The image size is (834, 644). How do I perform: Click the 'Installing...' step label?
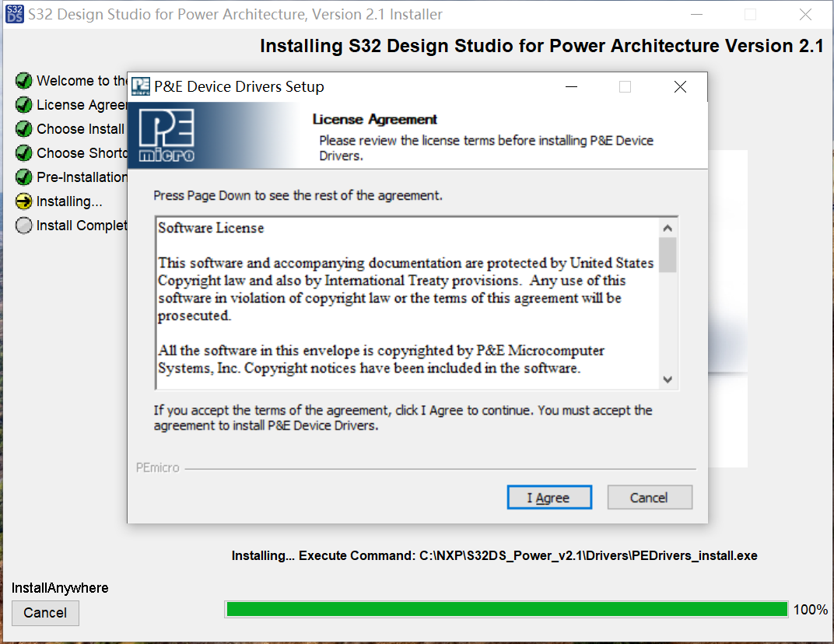click(x=69, y=201)
